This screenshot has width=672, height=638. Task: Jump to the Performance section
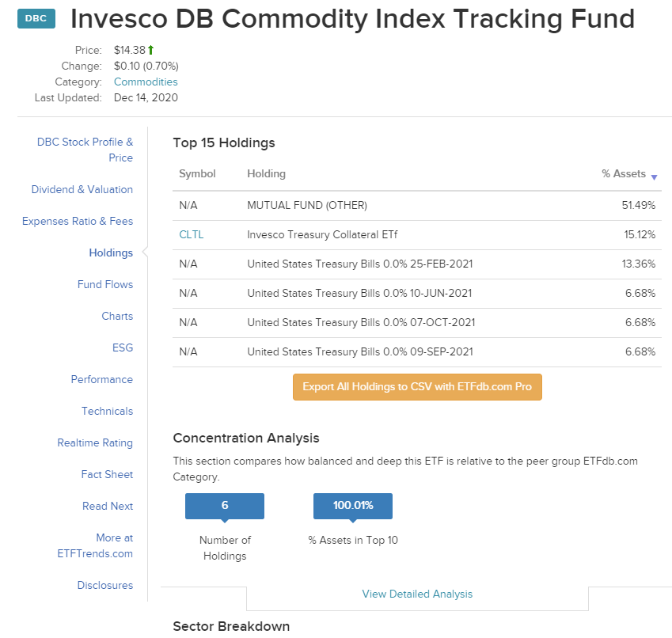[x=102, y=380]
